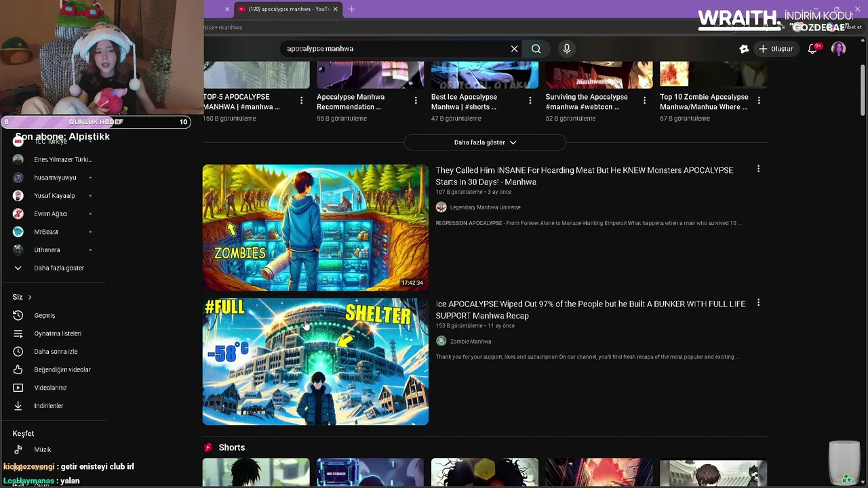This screenshot has width=868, height=488.
Task: Open options for Surviving the Apocalypse short
Action: (644, 100)
